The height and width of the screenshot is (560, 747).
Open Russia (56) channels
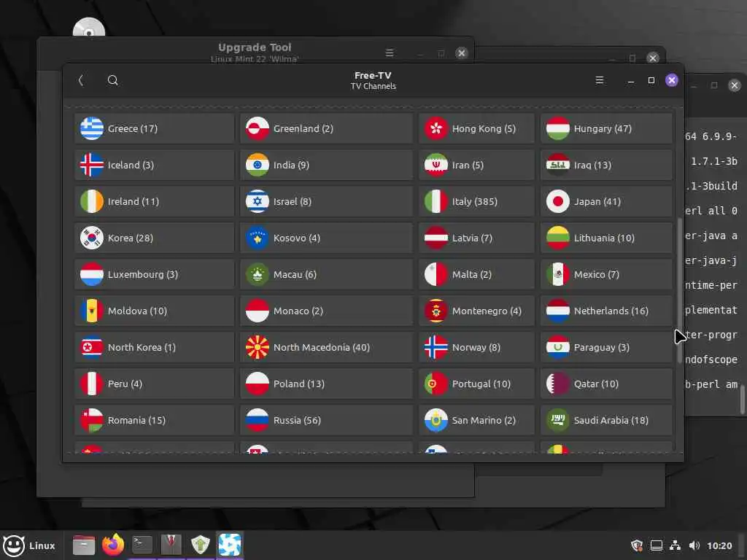[326, 421]
